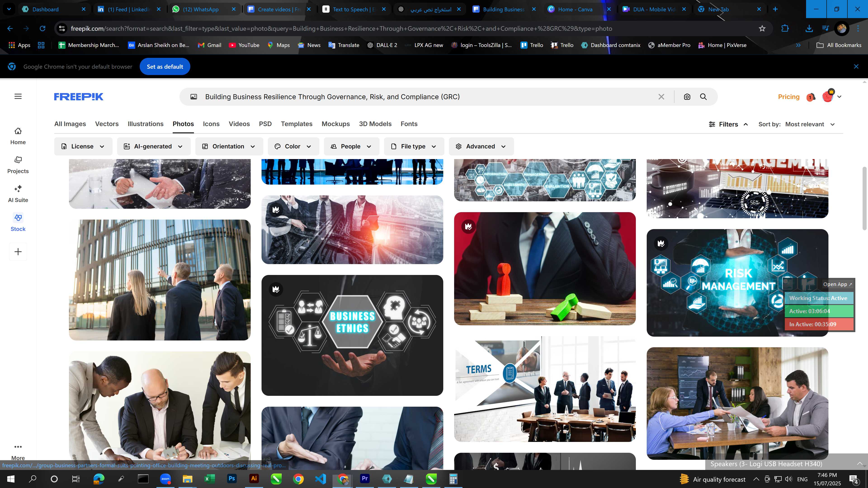Open Projects in the sidebar
Image resolution: width=868 pixels, height=488 pixels.
18,165
